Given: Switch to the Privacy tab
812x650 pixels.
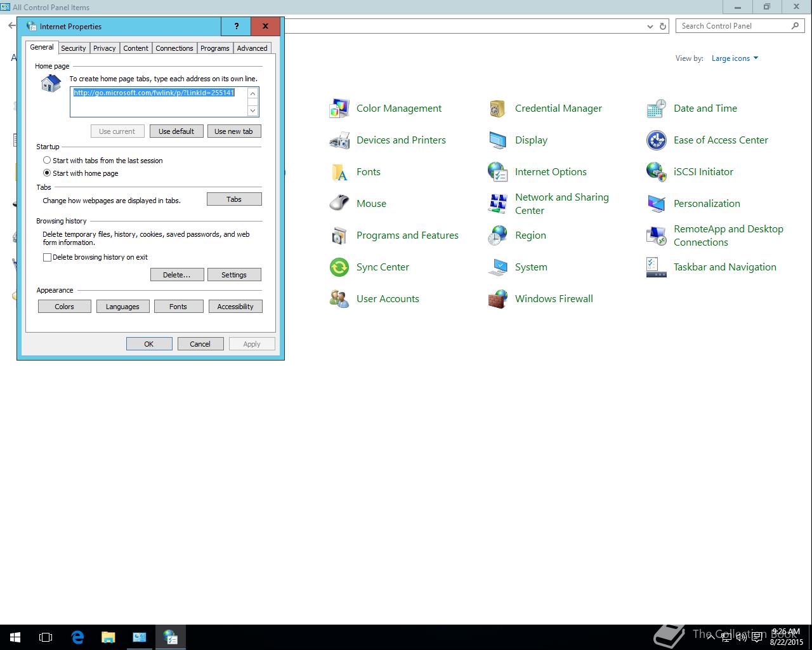Looking at the screenshot, I should [105, 48].
